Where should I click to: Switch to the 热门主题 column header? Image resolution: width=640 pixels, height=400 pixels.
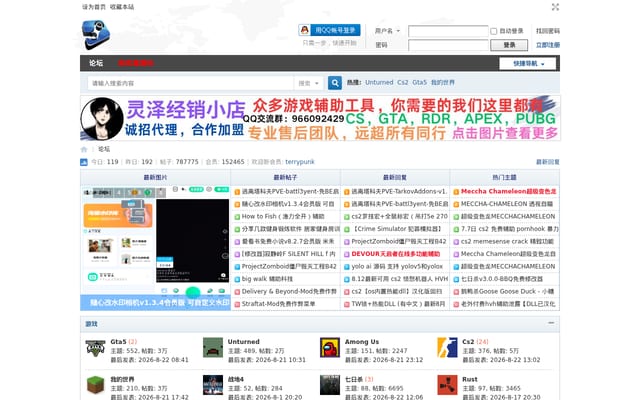click(504, 178)
